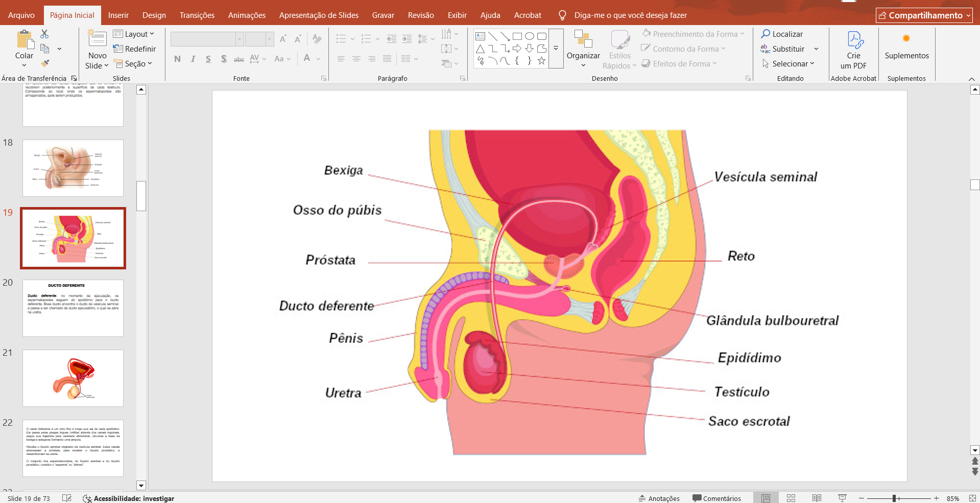The image size is (980, 503).
Task: Go to next slide using double-arrow button
Action: (975, 472)
